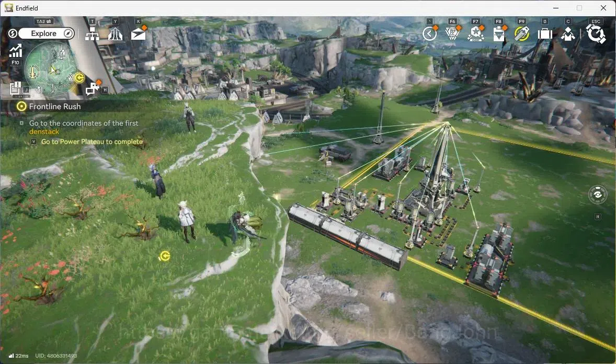The width and height of the screenshot is (616, 364).
Task: Switch mode via the Explore button
Action: (x=46, y=33)
